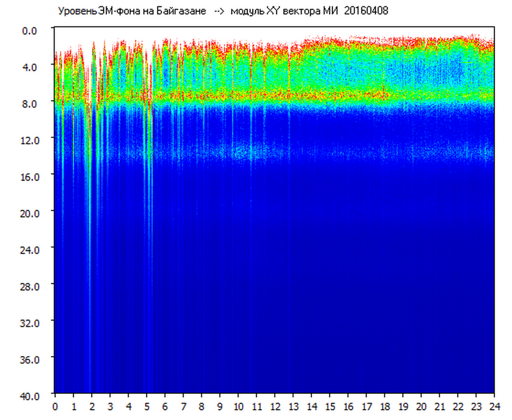
Task: Select the date 20160408 in the title
Action: click(x=366, y=11)
